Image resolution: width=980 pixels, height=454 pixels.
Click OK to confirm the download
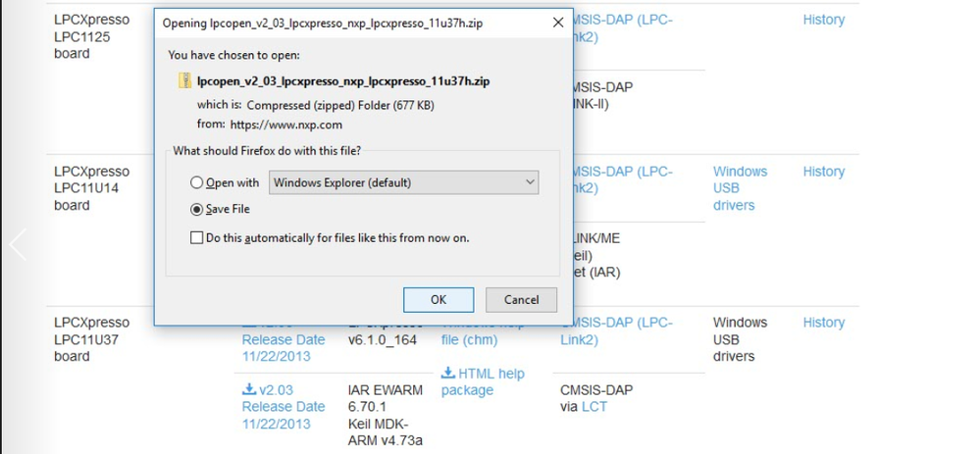[438, 300]
